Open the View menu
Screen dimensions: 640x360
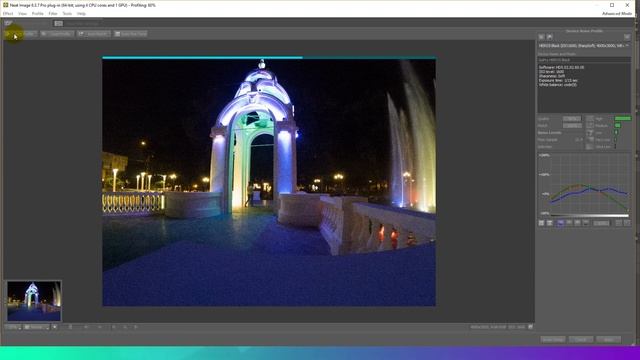click(22, 13)
